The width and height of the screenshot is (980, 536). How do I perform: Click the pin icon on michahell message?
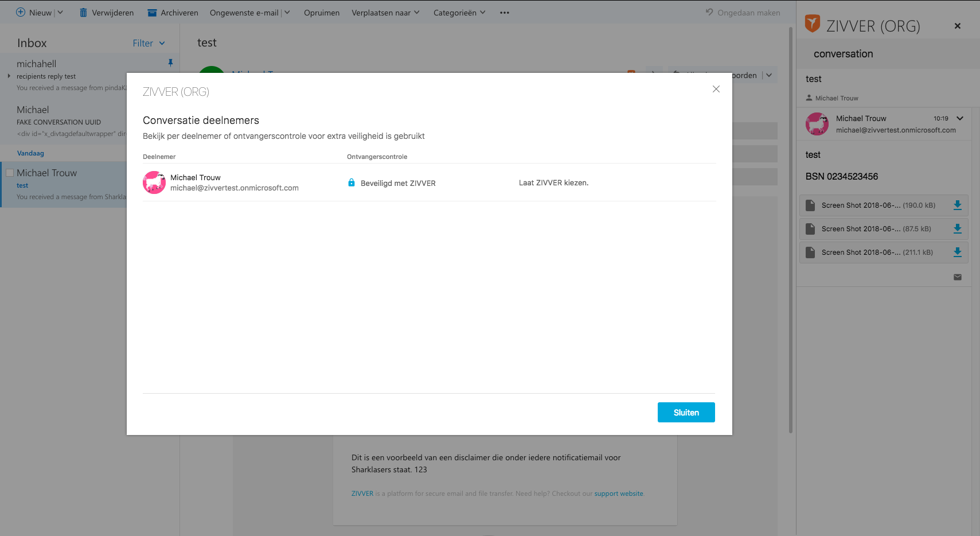tap(170, 63)
